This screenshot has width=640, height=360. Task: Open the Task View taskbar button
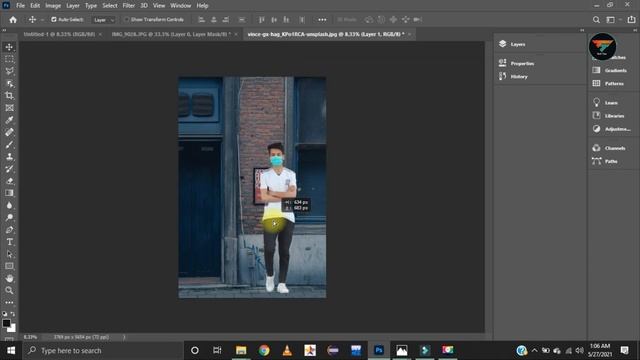(217, 350)
